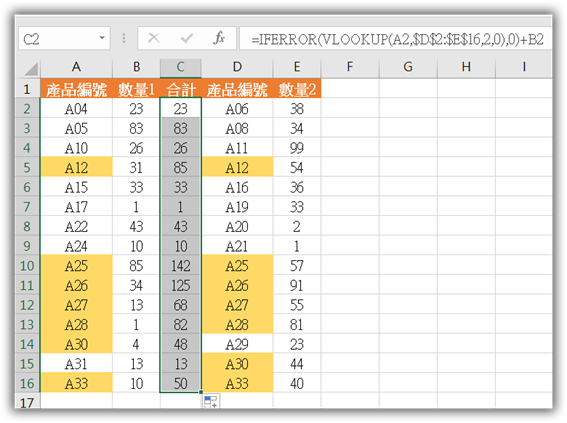Select column F header
Screen dimensions: 567x423
tap(350, 67)
